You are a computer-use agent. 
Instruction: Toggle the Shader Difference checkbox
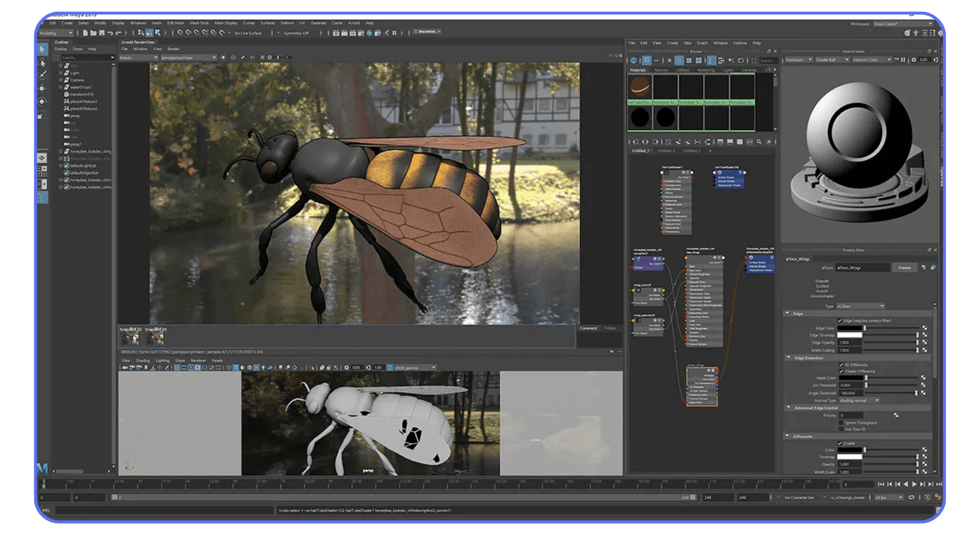point(841,371)
